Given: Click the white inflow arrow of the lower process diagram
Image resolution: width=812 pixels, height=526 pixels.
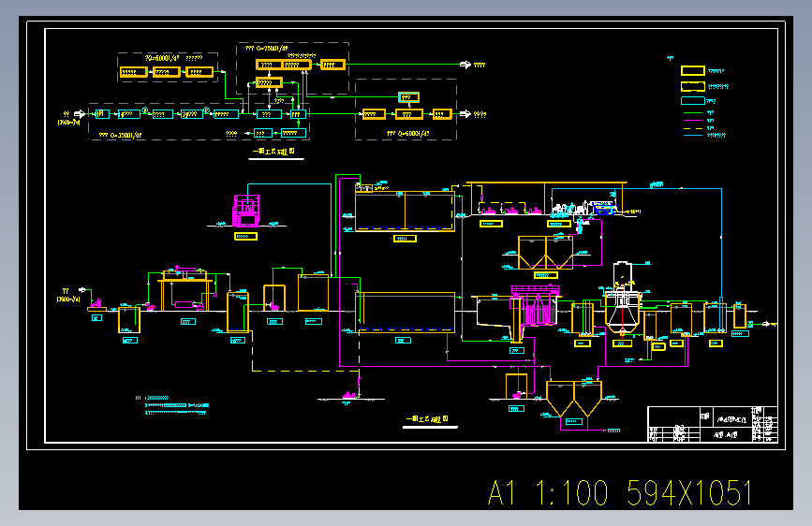Looking at the screenshot, I should 81,290.
